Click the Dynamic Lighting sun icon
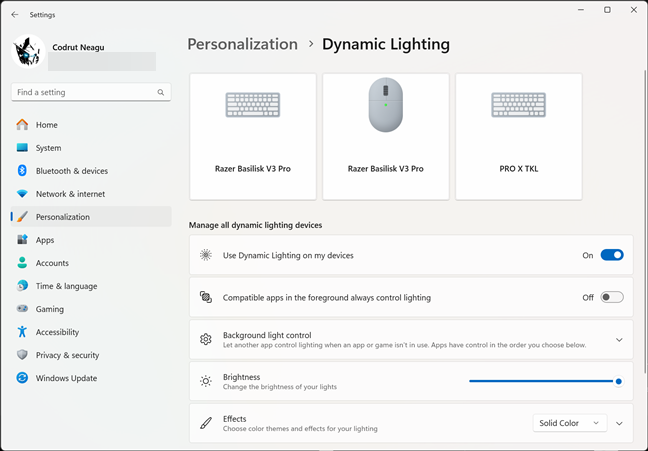This screenshot has width=648, height=451. (206, 255)
